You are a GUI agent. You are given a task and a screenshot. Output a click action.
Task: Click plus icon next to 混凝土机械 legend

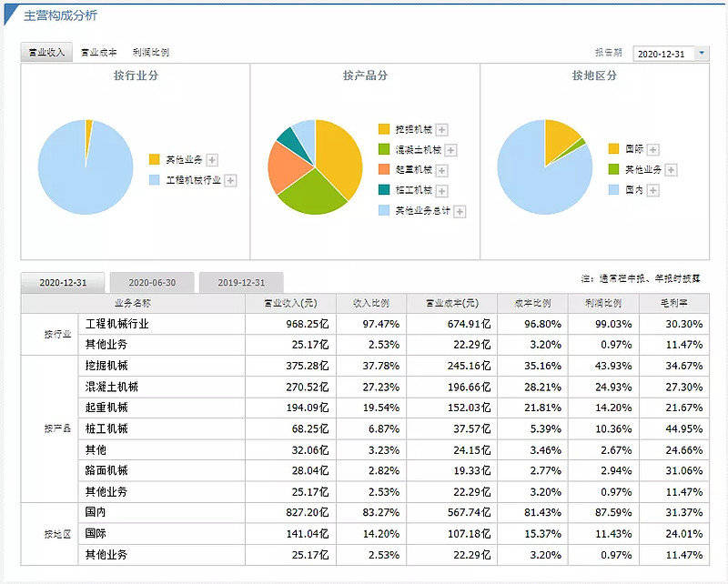tap(450, 150)
